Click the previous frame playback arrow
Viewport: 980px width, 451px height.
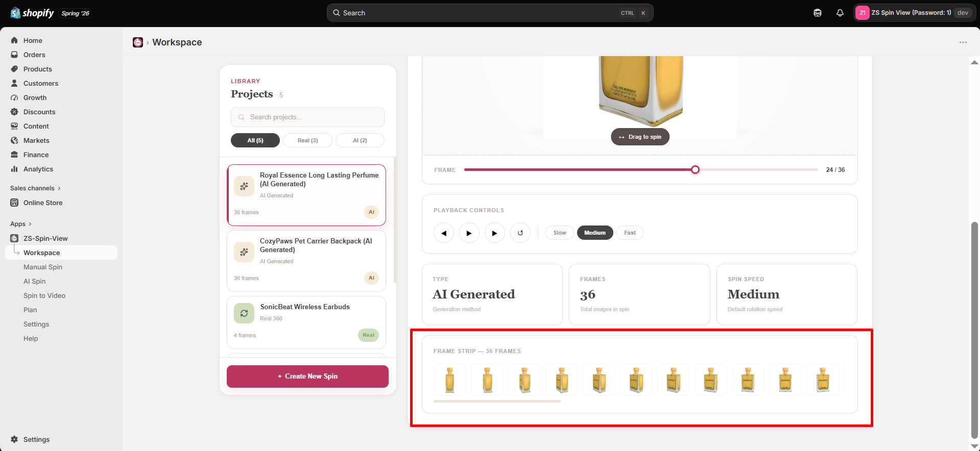tap(444, 233)
